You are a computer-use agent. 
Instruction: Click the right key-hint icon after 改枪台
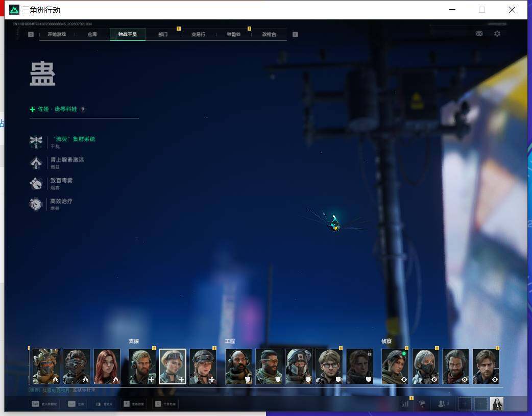click(295, 34)
